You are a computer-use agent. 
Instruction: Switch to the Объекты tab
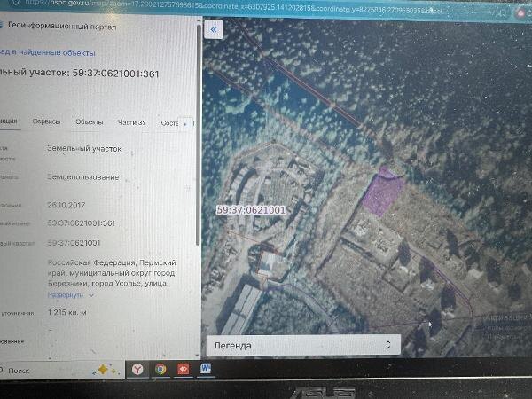pyautogui.click(x=90, y=121)
